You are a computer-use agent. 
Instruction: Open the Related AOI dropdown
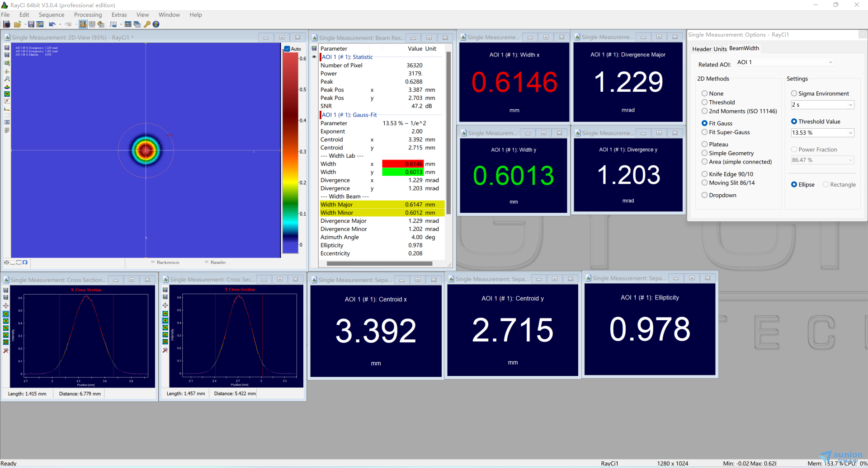pos(784,62)
